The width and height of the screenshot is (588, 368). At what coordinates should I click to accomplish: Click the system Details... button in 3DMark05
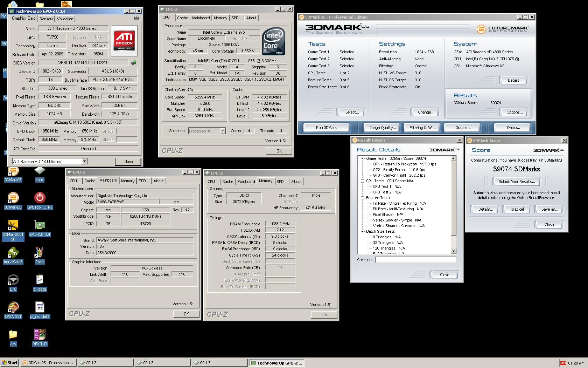point(515,80)
